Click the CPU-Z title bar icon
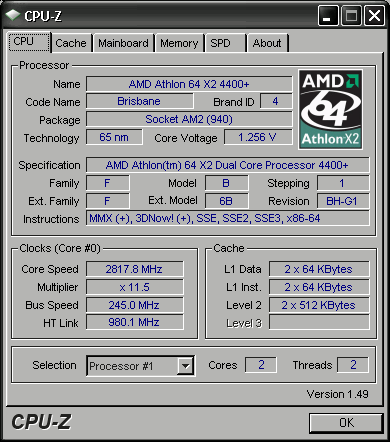 coord(13,15)
